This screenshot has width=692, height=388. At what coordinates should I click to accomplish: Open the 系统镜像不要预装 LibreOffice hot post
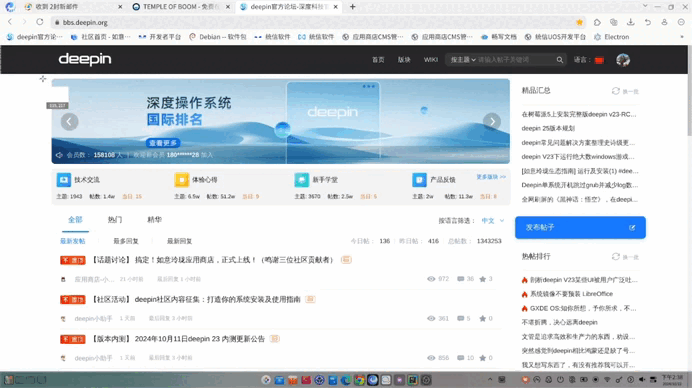click(x=571, y=294)
